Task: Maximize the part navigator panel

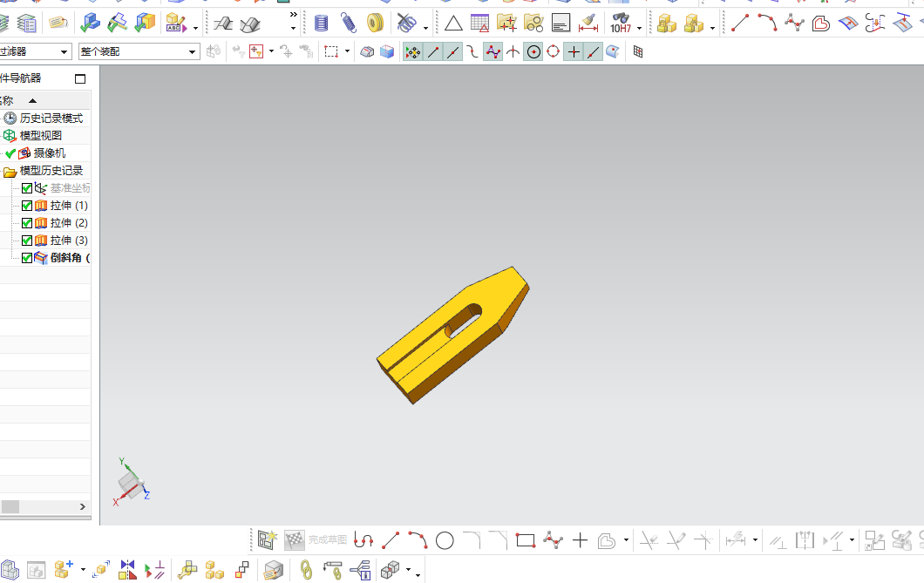Action: tap(80, 78)
